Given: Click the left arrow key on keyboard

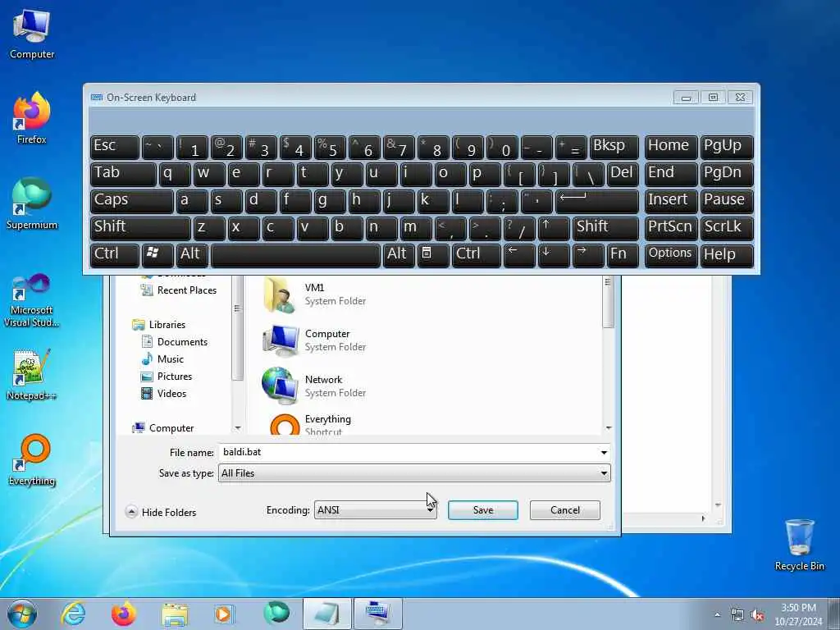Looking at the screenshot, I should (x=519, y=255).
